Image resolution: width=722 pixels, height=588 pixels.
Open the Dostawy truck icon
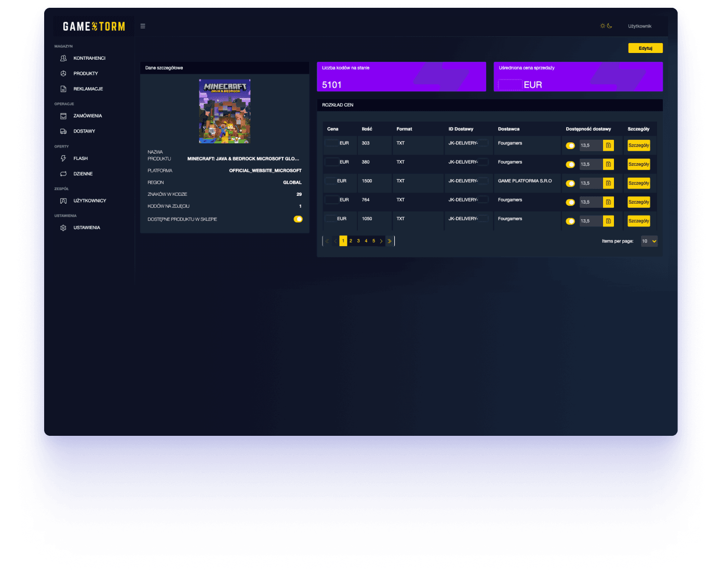coord(63,131)
